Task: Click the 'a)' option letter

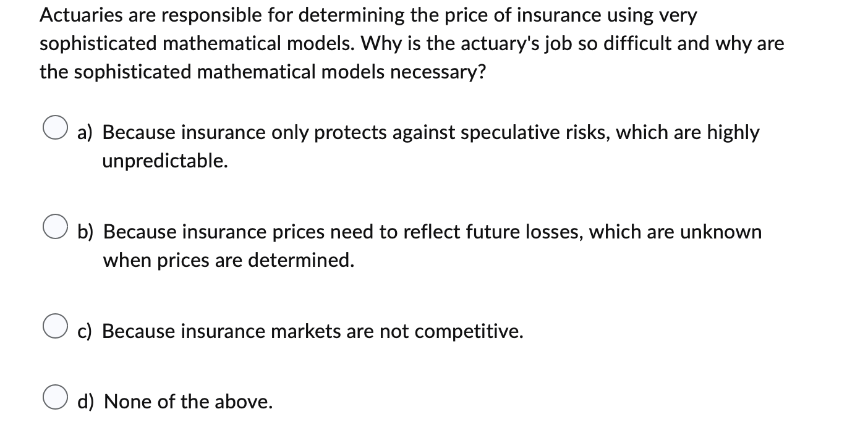Action: (x=86, y=133)
